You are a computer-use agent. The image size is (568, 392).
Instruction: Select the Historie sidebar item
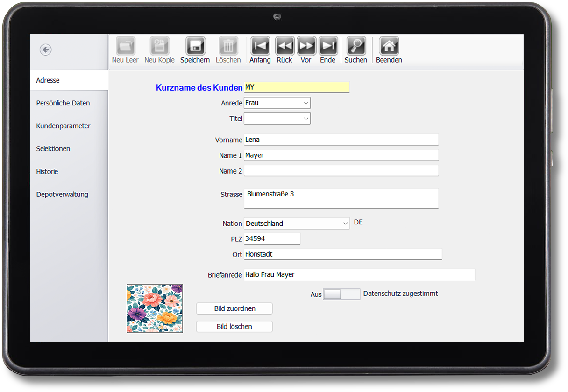coord(47,172)
